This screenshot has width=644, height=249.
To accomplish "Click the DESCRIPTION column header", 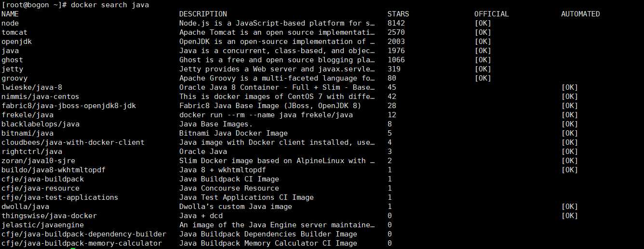I will [203, 14].
